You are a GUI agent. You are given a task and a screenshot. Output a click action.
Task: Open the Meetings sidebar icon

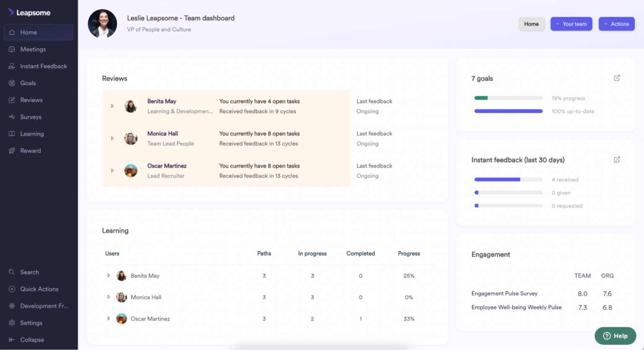tap(11, 49)
